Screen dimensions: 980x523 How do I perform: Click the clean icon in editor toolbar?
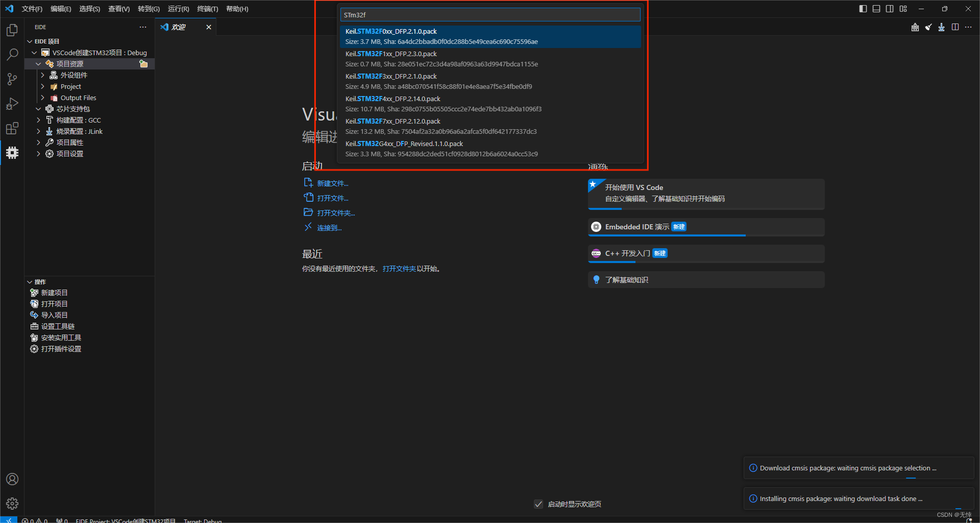pyautogui.click(x=928, y=27)
